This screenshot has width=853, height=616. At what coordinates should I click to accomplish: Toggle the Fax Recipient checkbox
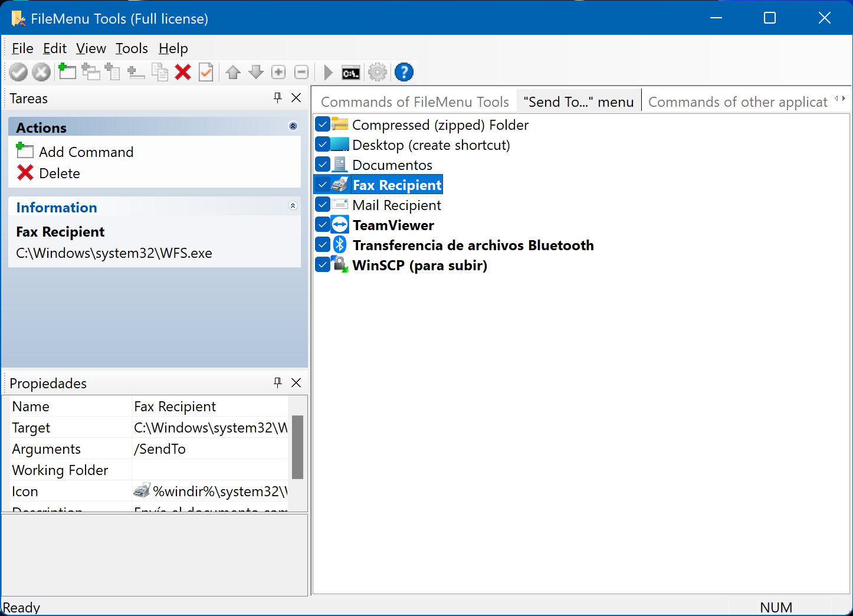[323, 185]
